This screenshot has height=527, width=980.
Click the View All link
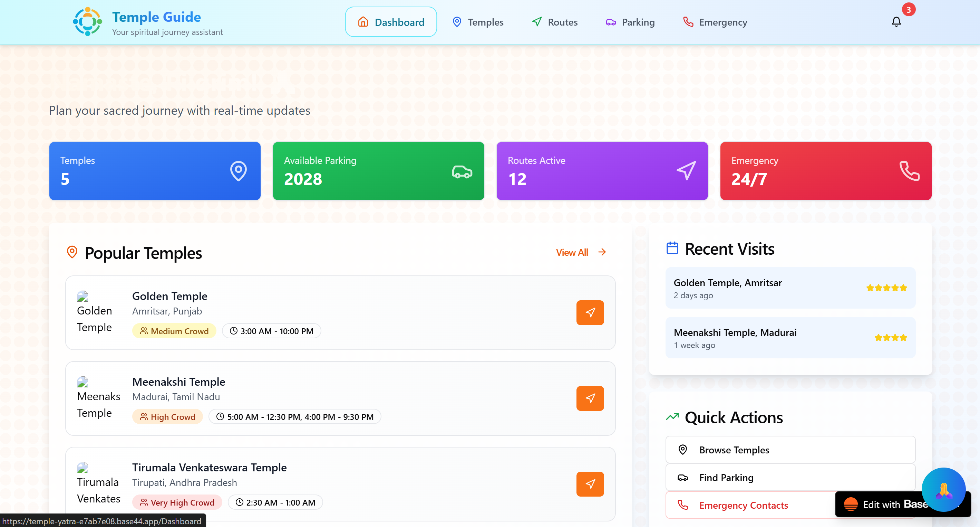tap(581, 253)
